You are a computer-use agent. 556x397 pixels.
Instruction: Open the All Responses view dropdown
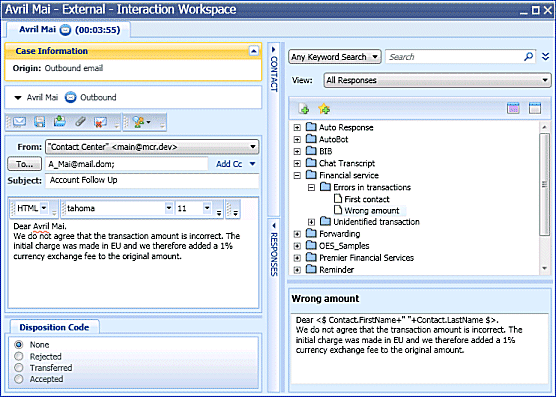pos(437,80)
